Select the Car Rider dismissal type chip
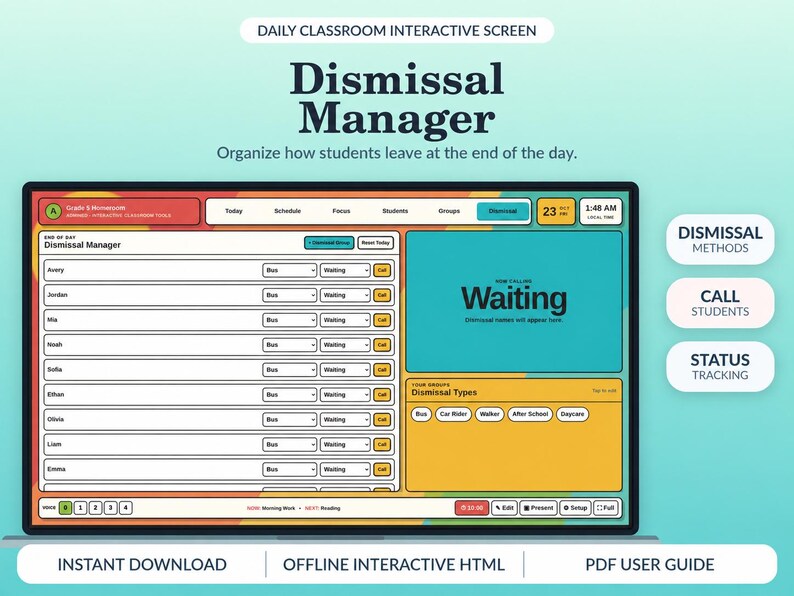Screen dimensions: 794x596 [x=453, y=414]
